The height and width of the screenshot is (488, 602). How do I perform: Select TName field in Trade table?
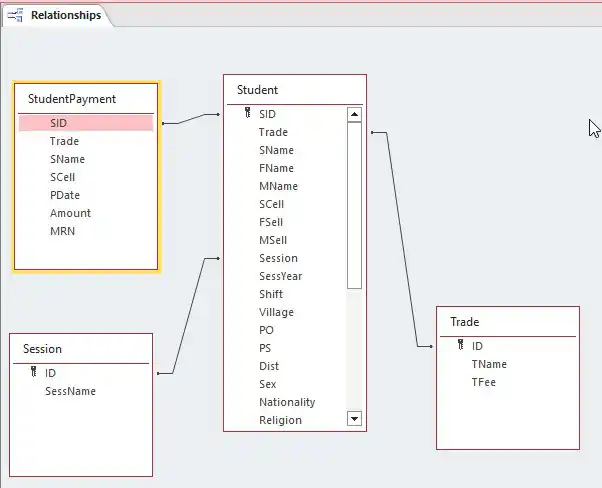point(489,364)
